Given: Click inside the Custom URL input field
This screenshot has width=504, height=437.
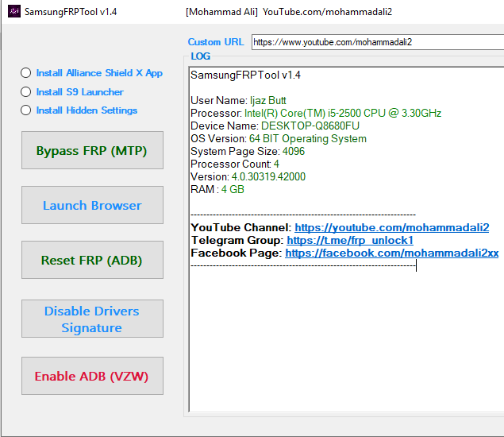Looking at the screenshot, I should point(378,42).
